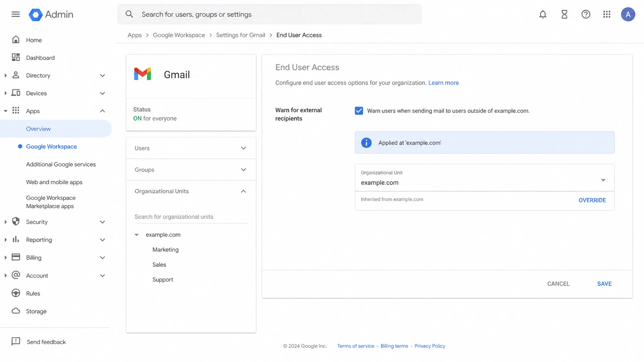The height and width of the screenshot is (362, 644).
Task: Open the Organizational Unit dropdown
Action: 485,178
